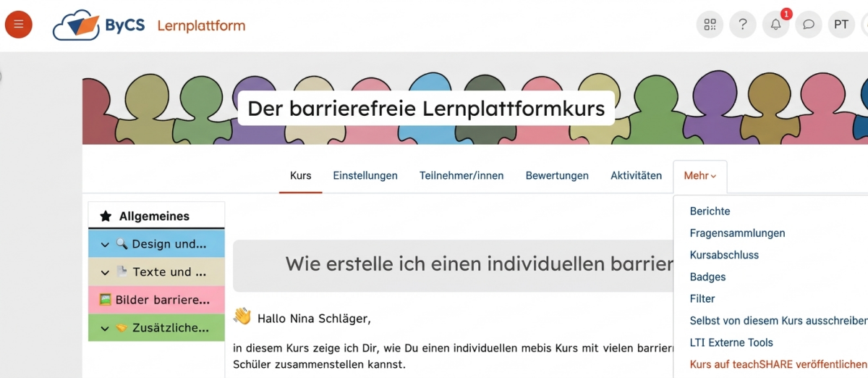Open help via question mark icon
Screen dimensions: 868x378
(x=742, y=25)
